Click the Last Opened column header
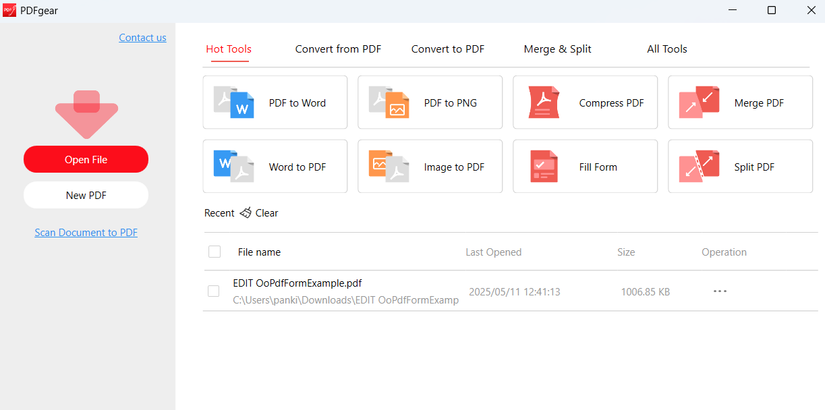The image size is (825, 410). pyautogui.click(x=493, y=252)
